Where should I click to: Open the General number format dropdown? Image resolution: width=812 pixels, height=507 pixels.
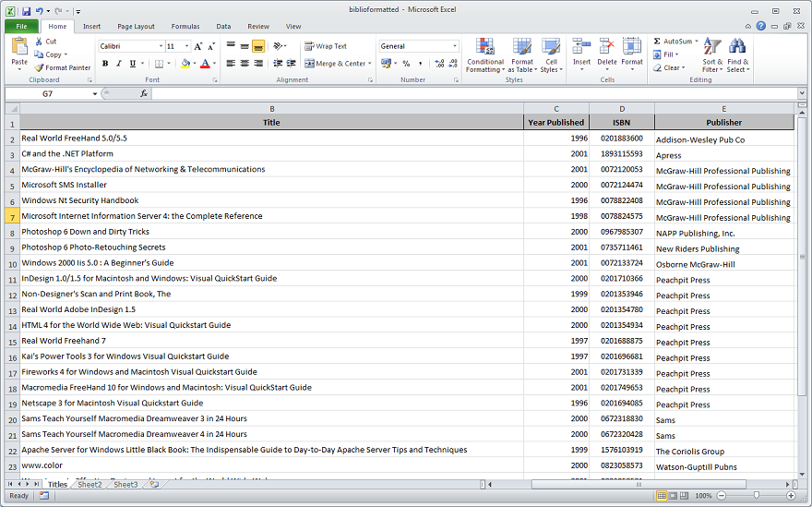pyautogui.click(x=455, y=46)
